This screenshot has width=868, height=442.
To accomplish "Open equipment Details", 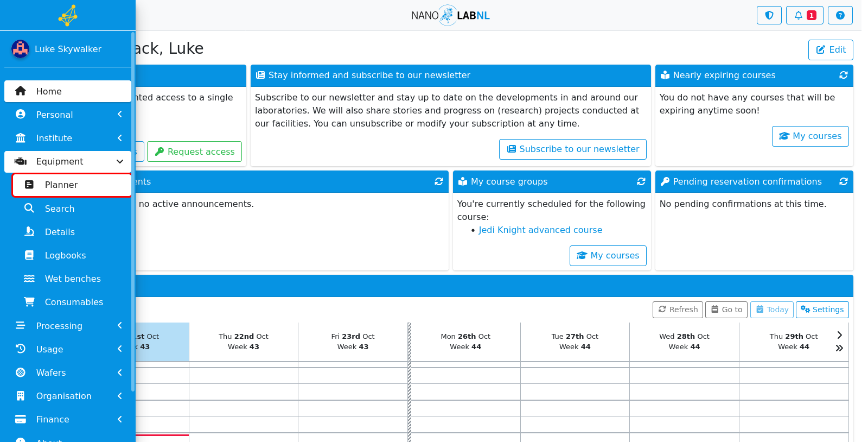I will (72, 232).
